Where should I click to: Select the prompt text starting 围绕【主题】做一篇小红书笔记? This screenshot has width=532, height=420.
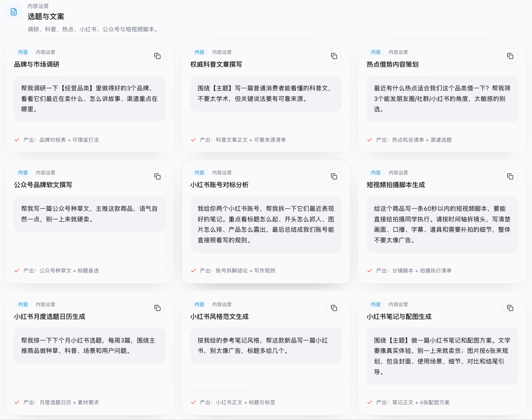(x=442, y=356)
